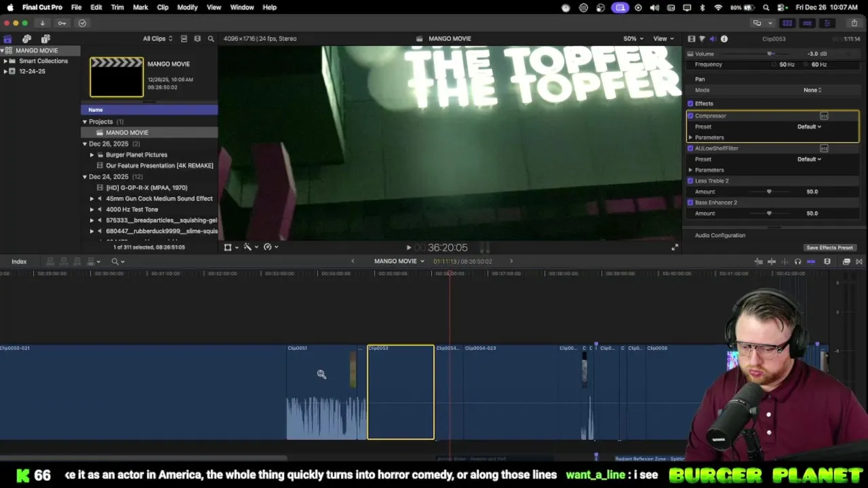Open the Modify menu
Screen dimensions: 868x488
click(187, 7)
